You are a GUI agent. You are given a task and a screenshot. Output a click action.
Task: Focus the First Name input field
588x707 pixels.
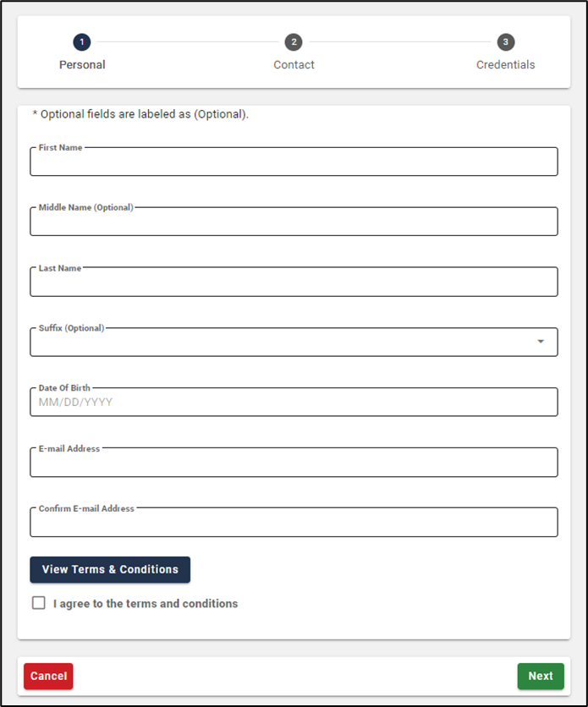pos(294,162)
